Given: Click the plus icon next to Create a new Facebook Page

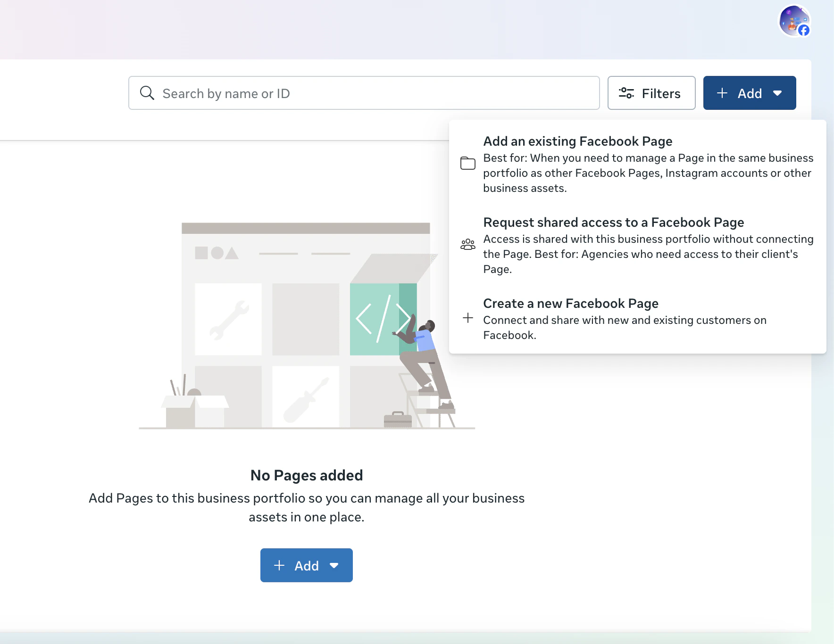Looking at the screenshot, I should [468, 318].
